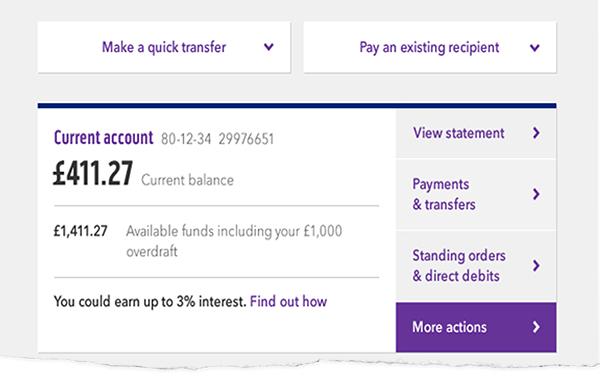Open Payments & transfers

coord(476,194)
